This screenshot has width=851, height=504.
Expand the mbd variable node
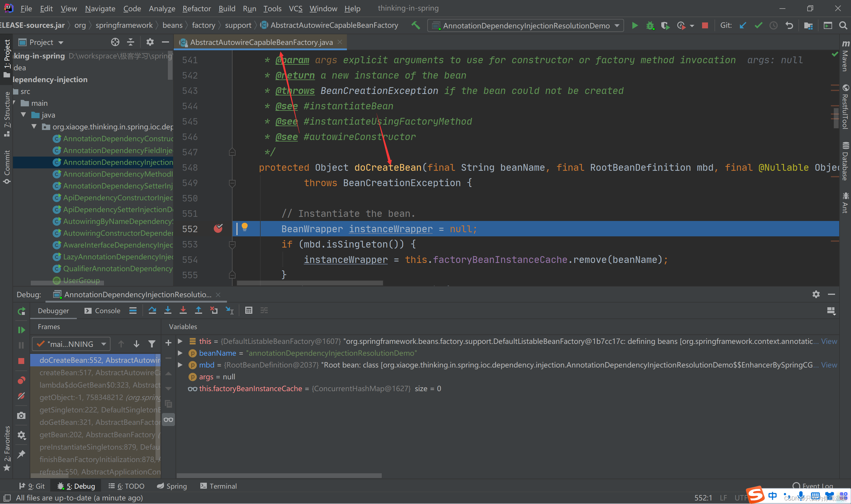pos(180,365)
